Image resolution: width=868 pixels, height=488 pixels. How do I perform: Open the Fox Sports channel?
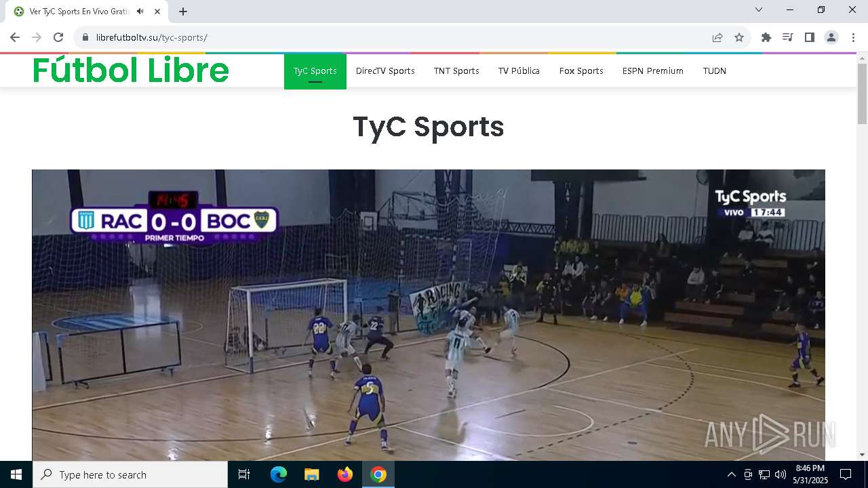click(x=581, y=71)
